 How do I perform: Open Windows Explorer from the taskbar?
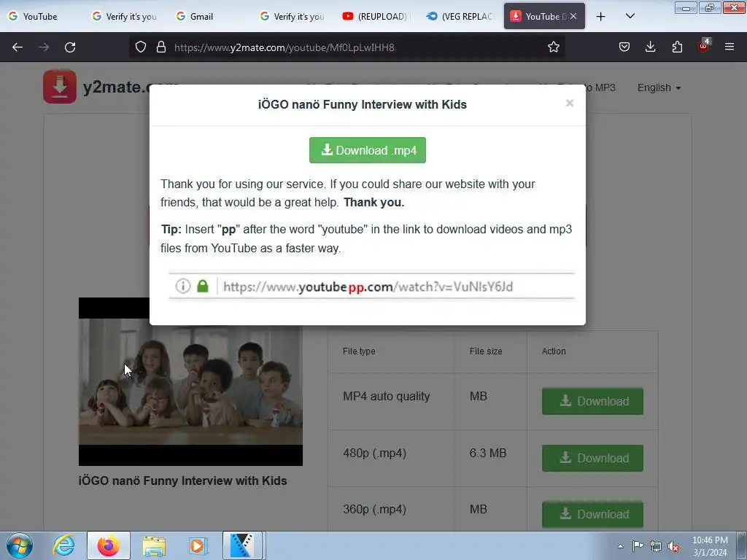[x=153, y=545]
